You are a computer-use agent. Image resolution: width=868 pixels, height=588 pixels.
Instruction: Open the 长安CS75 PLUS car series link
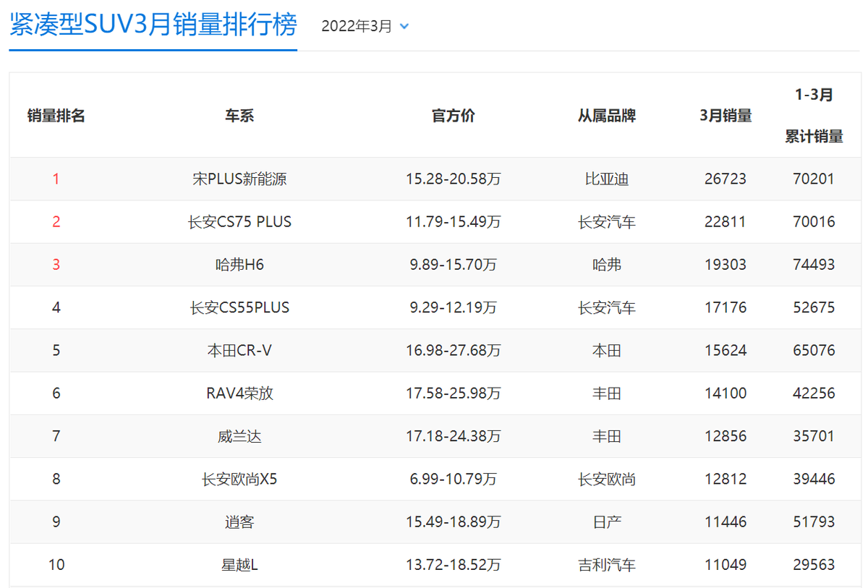(x=239, y=221)
